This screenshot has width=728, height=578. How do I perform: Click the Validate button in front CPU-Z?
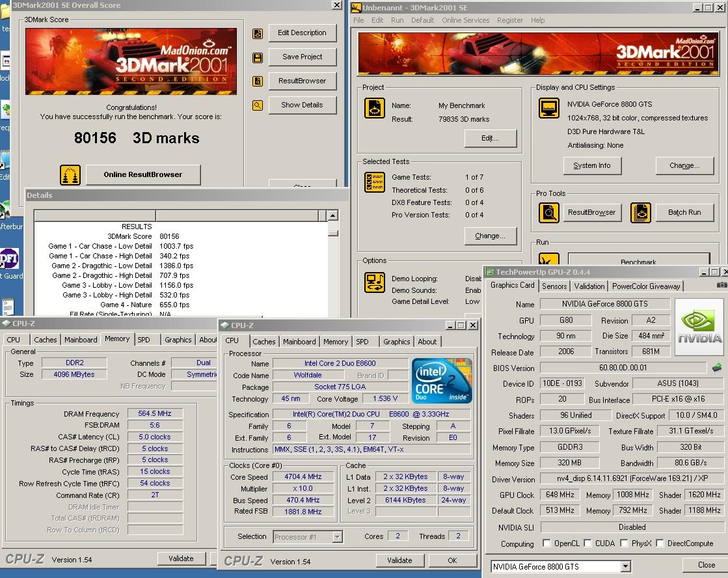(x=399, y=560)
